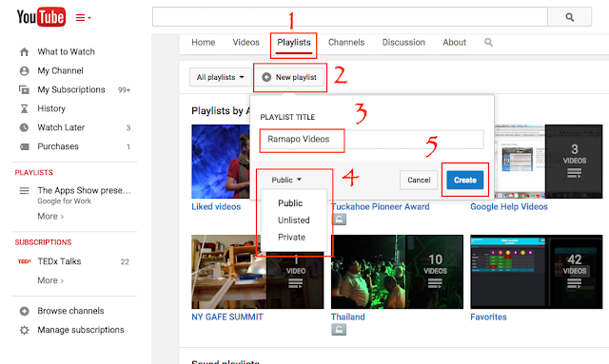Click the My Subscriptions icon

[24, 89]
